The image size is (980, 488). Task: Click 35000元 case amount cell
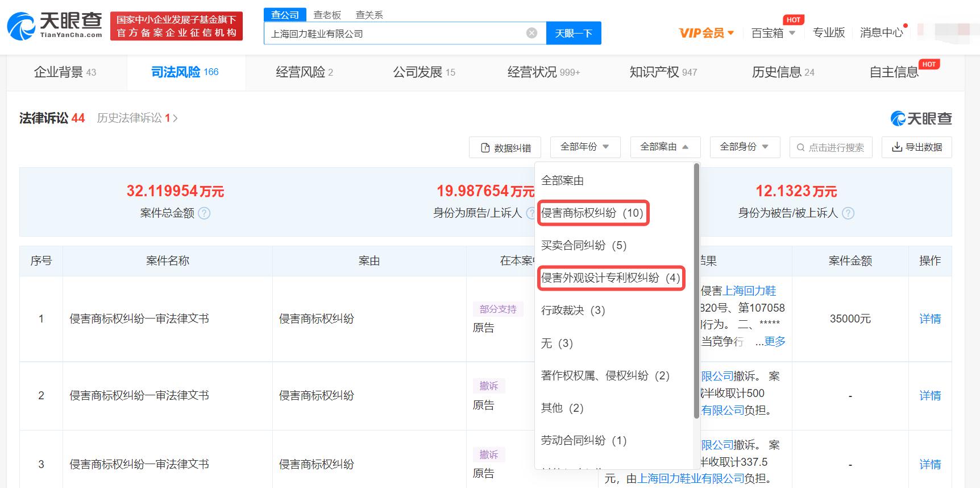pos(850,319)
